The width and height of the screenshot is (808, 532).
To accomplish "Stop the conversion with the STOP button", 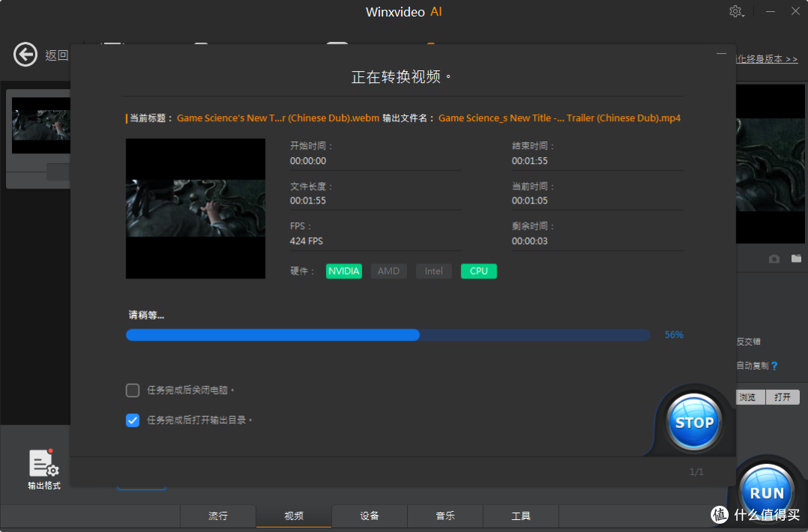I will [x=694, y=422].
